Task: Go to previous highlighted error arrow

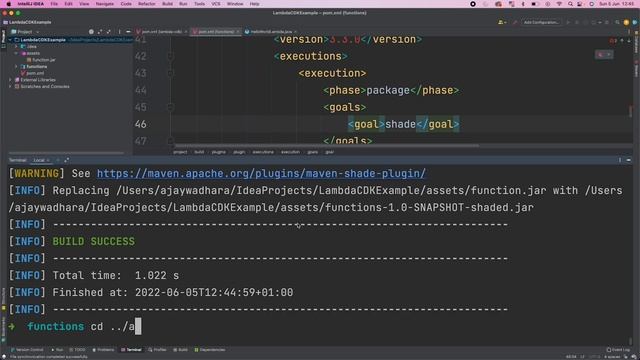Action: 622,40
